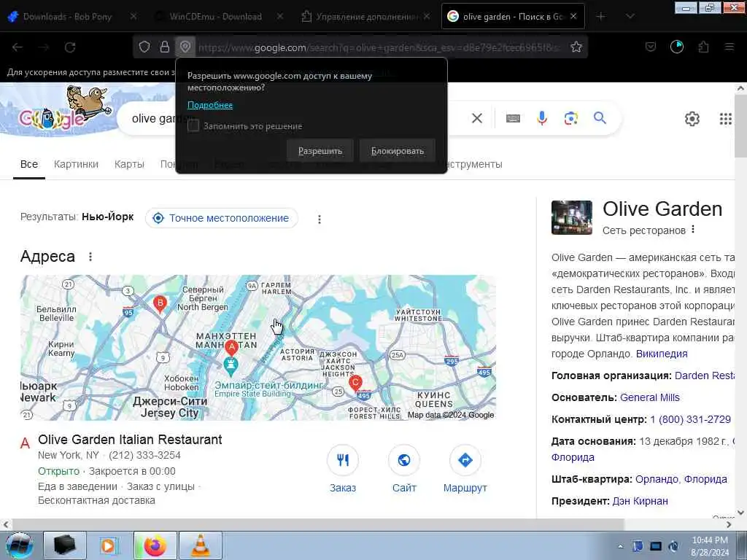The width and height of the screenshot is (747, 560).
Task: Click the address bar URL field
Action: click(379, 47)
